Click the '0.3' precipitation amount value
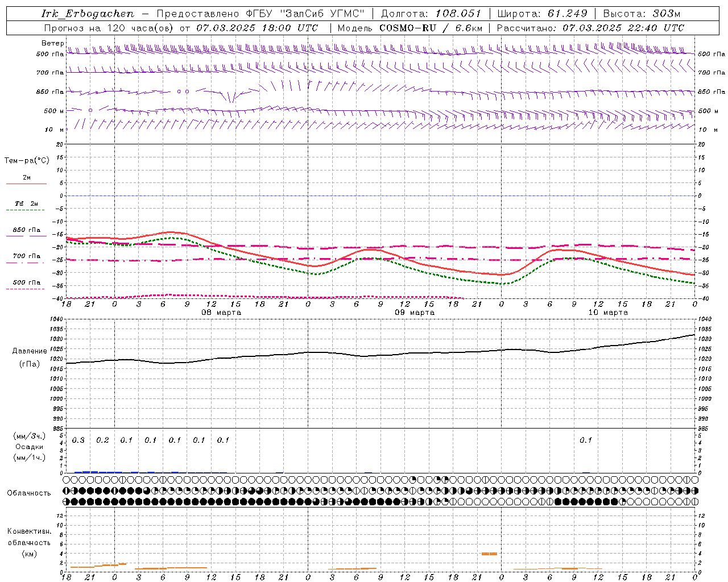 coord(78,440)
